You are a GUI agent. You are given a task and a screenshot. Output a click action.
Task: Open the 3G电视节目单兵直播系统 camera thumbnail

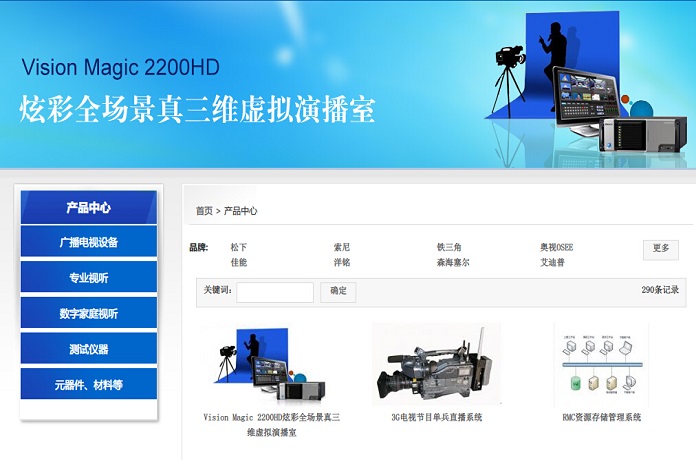pyautogui.click(x=436, y=364)
